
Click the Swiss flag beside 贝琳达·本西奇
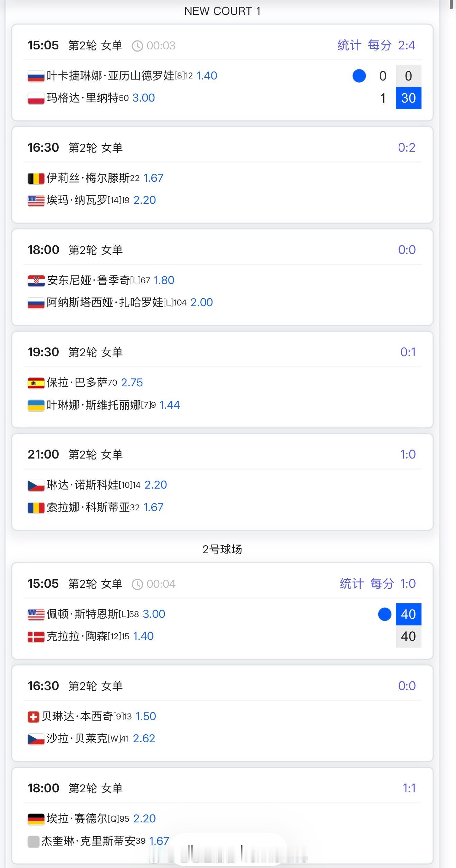pos(33,716)
